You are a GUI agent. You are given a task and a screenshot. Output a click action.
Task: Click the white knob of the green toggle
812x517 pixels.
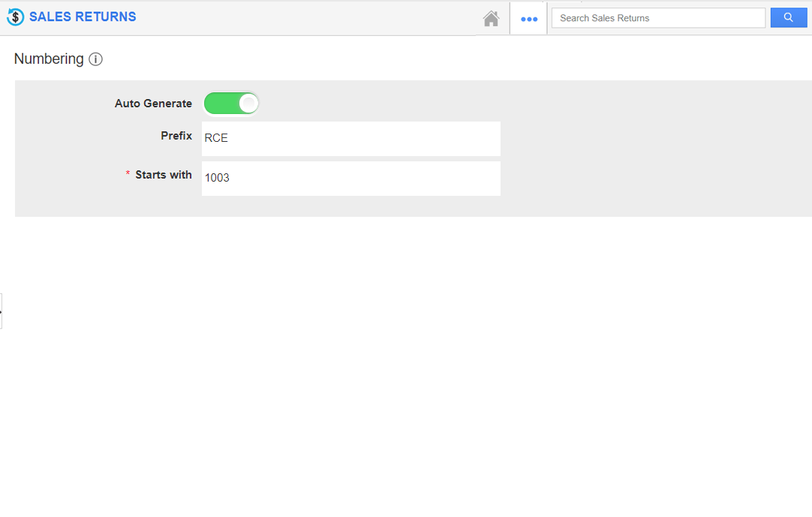(248, 104)
